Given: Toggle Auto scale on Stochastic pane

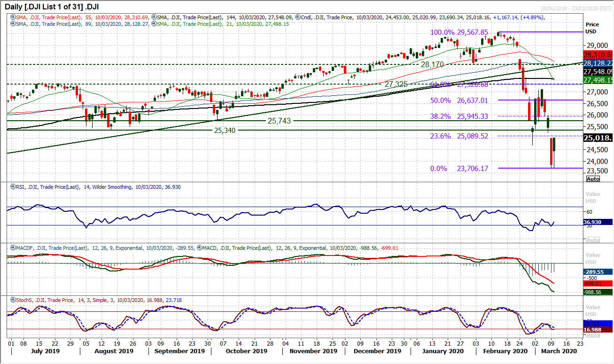Looking at the screenshot, I should 593,335.
